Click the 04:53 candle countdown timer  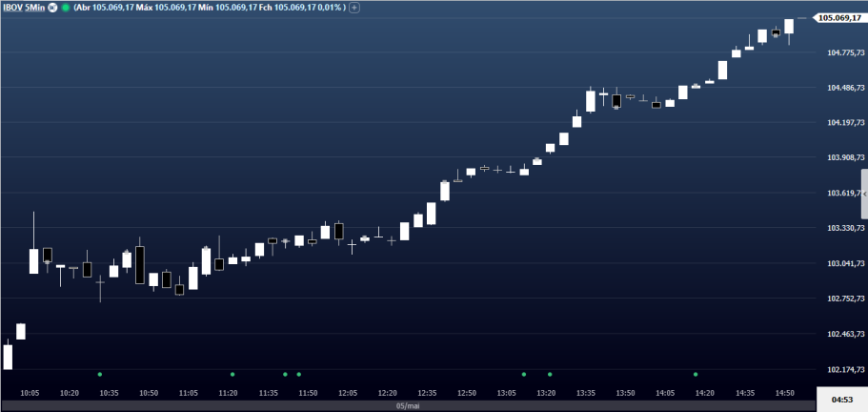[x=842, y=400]
